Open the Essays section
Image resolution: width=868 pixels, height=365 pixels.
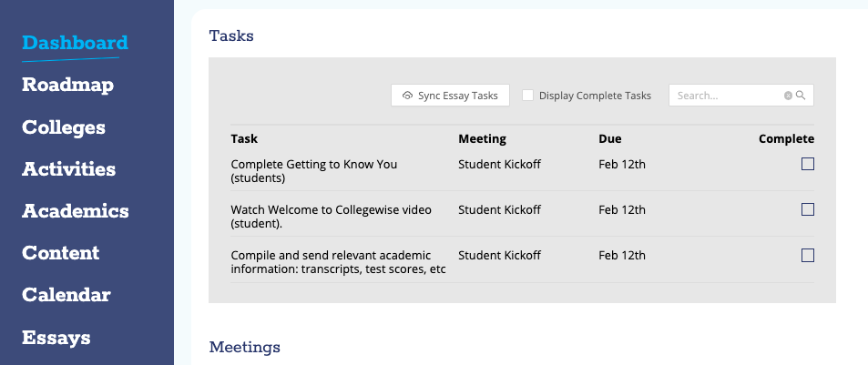click(x=56, y=338)
